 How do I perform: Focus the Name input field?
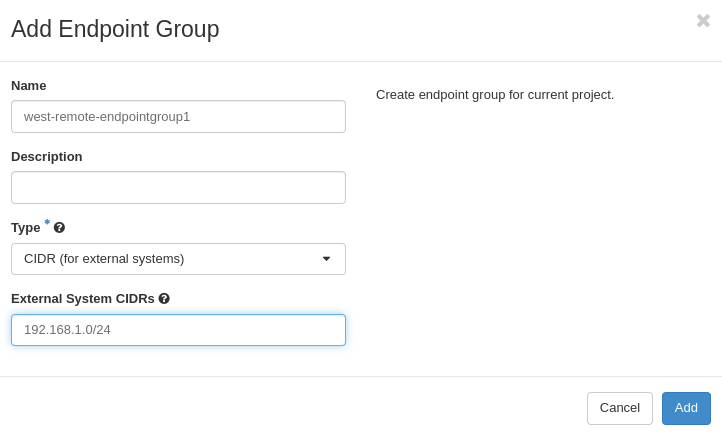[178, 117]
